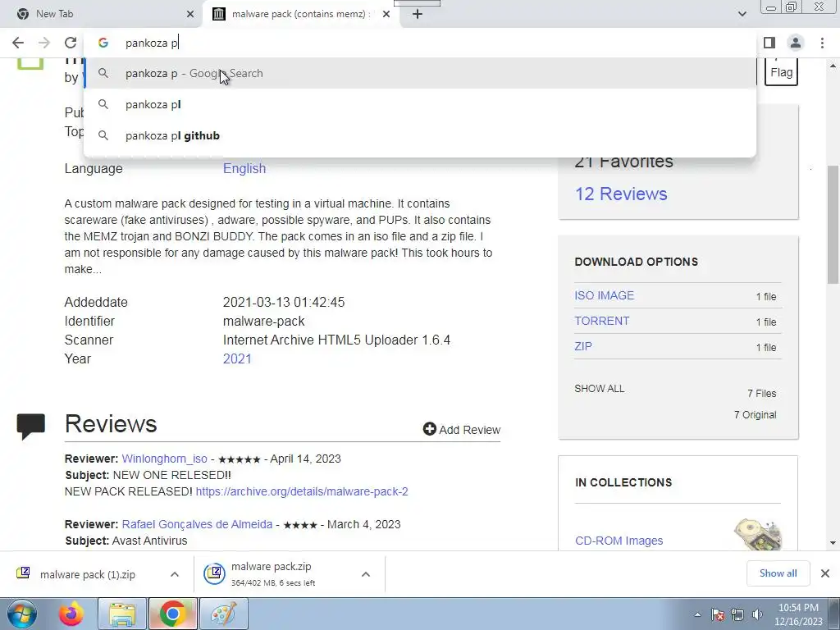Choose the 'pankoza p - Google Search' suggestion
The image size is (840, 630).
point(420,73)
